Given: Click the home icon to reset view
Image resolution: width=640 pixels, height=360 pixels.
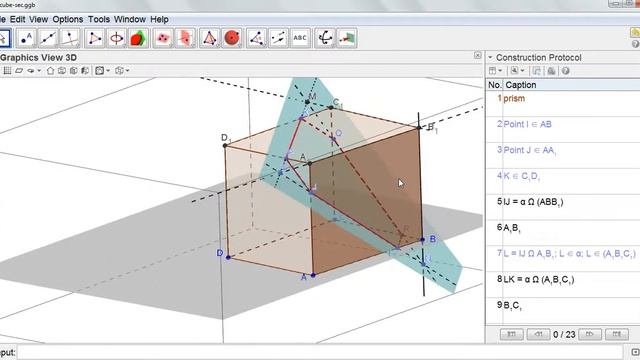Looking at the screenshot, I should pyautogui.click(x=50, y=71).
